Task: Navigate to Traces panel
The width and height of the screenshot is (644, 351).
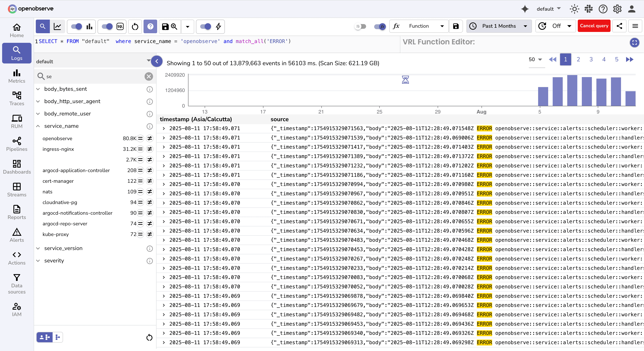Action: 16,98
